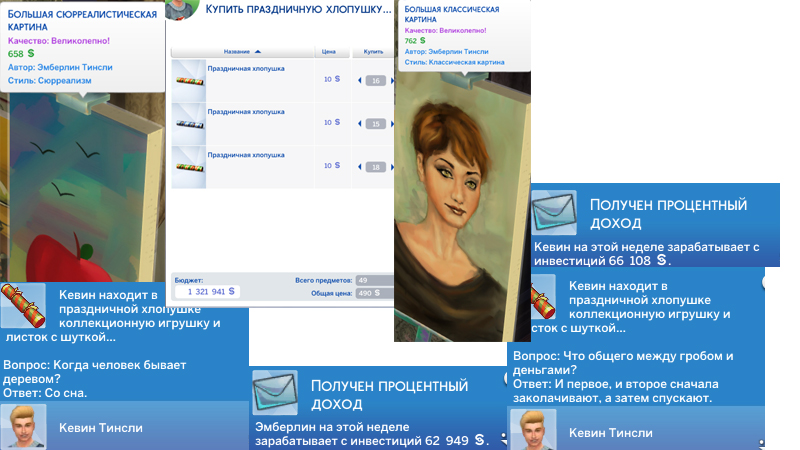Click the 'Купить праздничную хлопушку...' dialog title

pyautogui.click(x=298, y=9)
